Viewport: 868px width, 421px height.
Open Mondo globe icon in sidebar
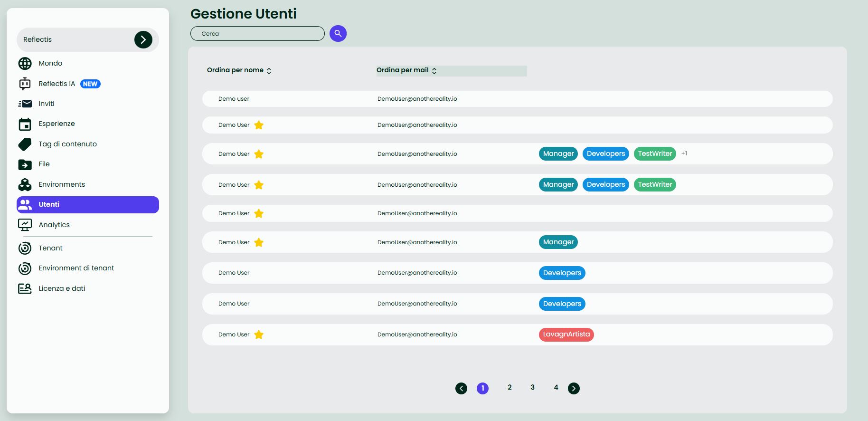tap(25, 63)
